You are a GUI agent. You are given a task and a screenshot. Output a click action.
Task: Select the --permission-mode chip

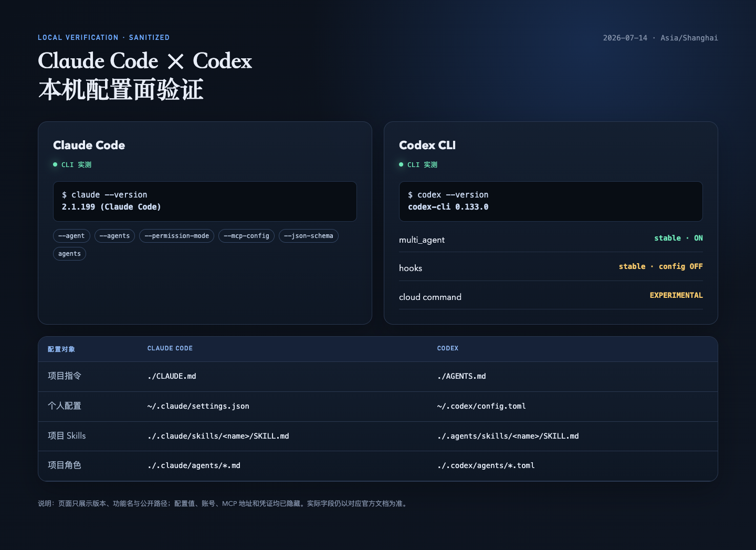click(176, 236)
